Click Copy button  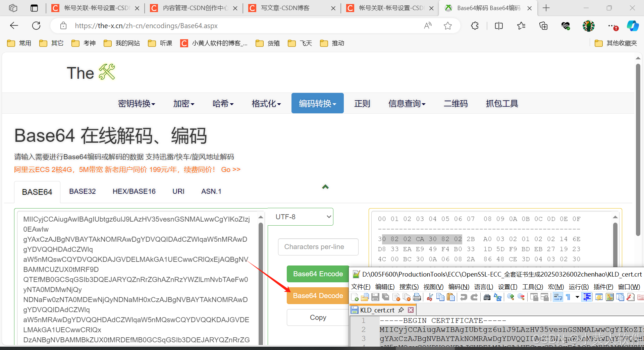(318, 317)
